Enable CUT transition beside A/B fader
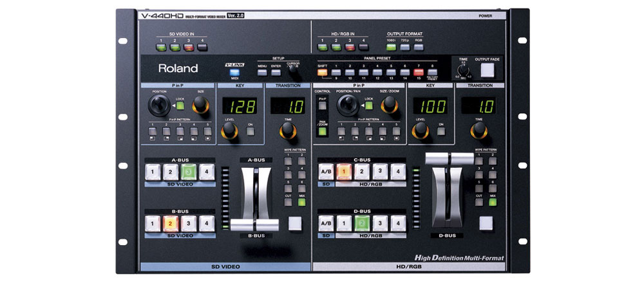This screenshot has height=283, width=644. pos(288,202)
